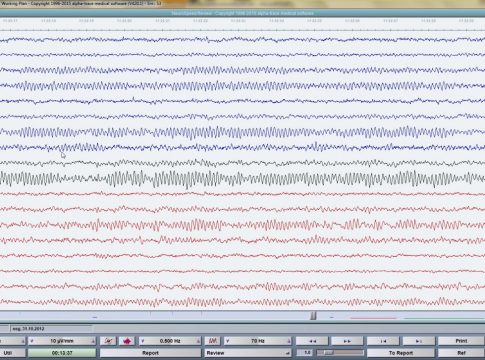The height and width of the screenshot is (360, 485).
Task: Click the playback speed slider handle
Action: (x=328, y=353)
